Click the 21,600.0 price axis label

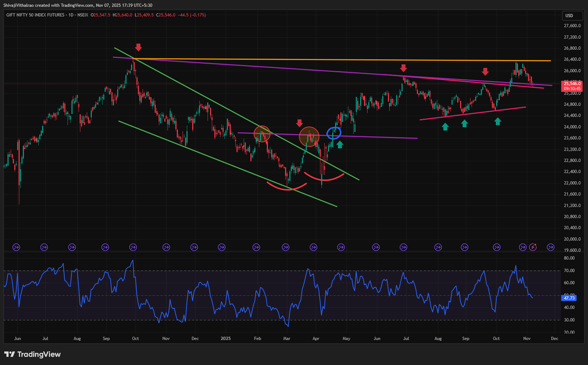pyautogui.click(x=572, y=194)
